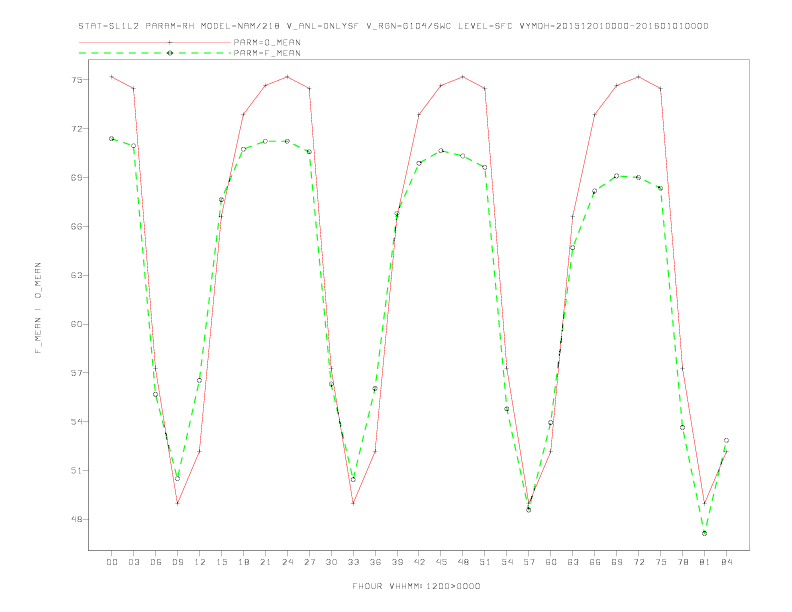792x612 pixels.
Task: Click the red O_MEAN legend line sample
Action: (x=155, y=42)
